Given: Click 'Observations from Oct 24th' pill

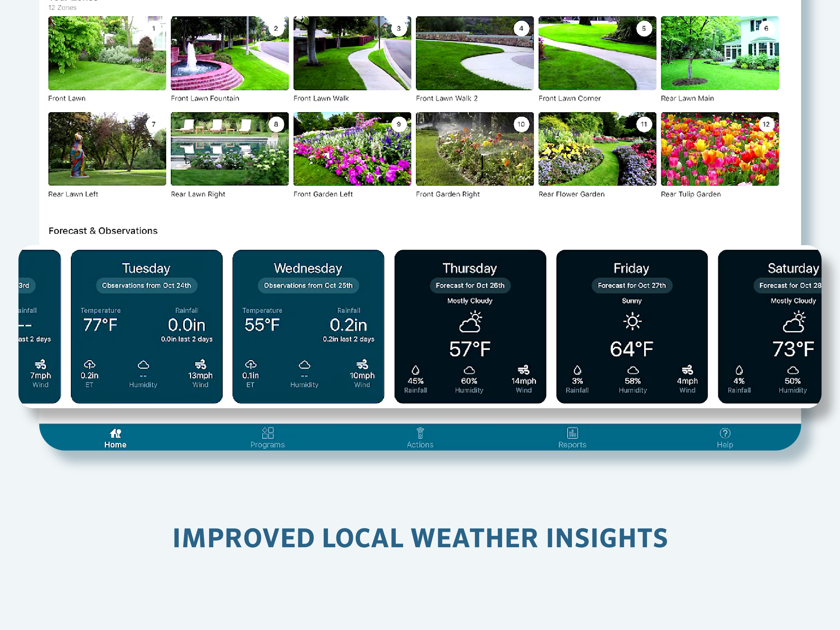Looking at the screenshot, I should coord(147,285).
